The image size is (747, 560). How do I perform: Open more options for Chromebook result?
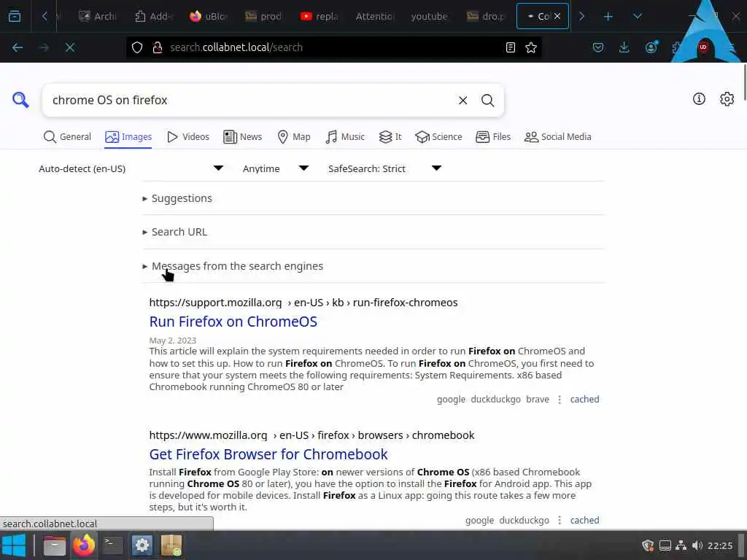pos(560,521)
